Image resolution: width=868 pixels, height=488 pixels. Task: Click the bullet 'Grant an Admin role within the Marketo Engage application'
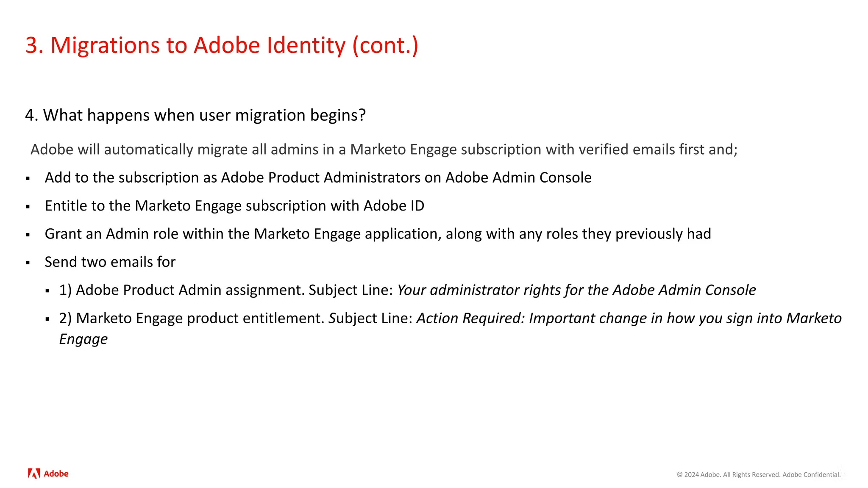tap(378, 234)
